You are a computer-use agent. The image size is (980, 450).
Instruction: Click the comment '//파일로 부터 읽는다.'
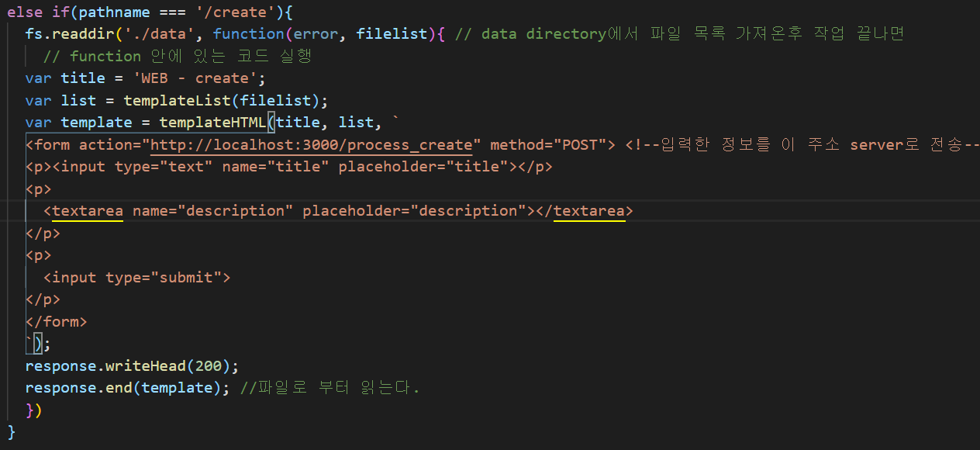pos(330,387)
